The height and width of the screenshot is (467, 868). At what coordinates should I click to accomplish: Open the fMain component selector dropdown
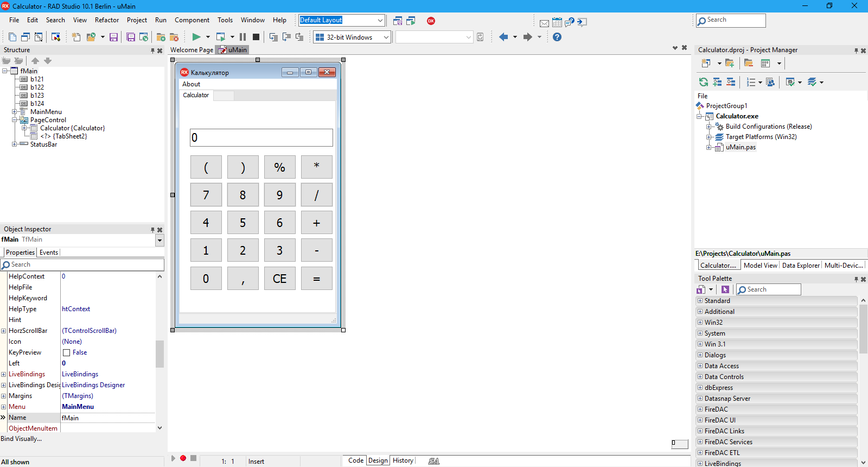159,240
